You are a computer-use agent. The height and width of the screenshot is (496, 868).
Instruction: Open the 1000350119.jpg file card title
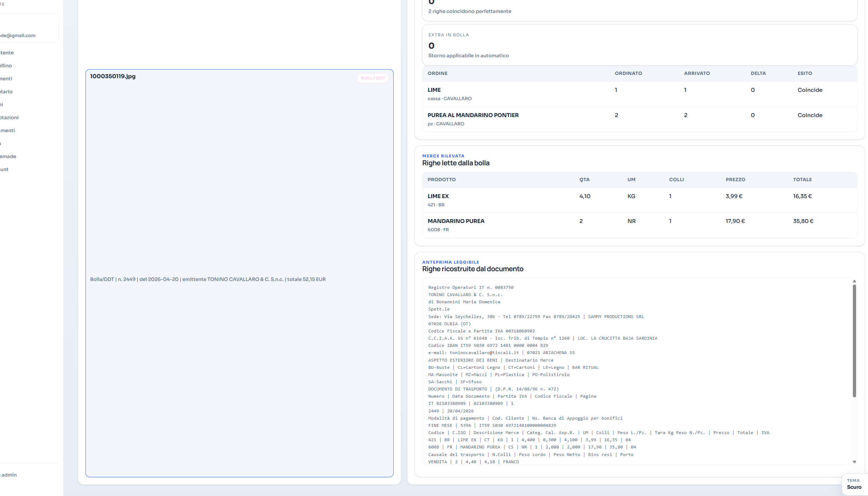tap(113, 76)
